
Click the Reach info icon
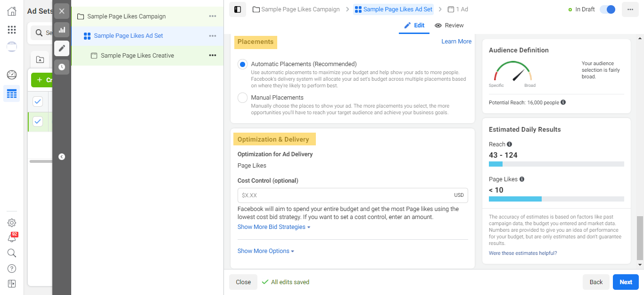pos(509,144)
